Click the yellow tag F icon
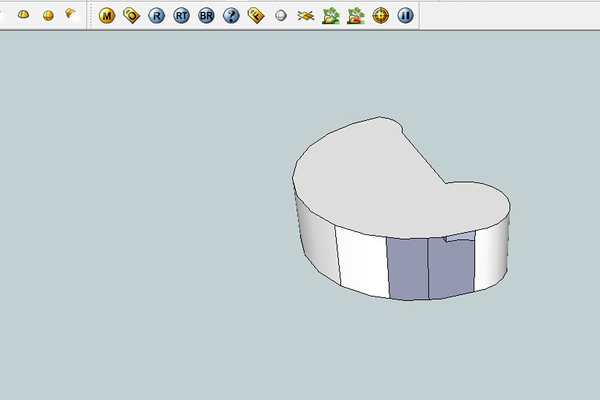 point(256,16)
